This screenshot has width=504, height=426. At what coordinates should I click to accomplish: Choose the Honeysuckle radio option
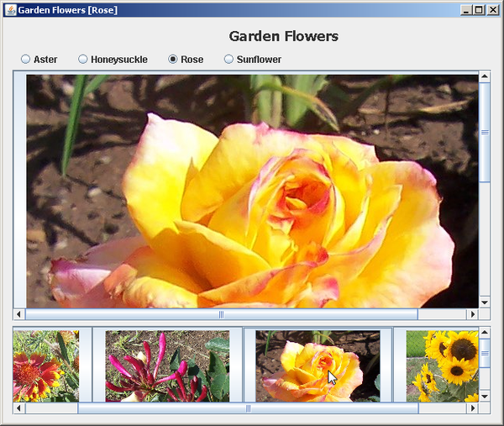(x=83, y=60)
